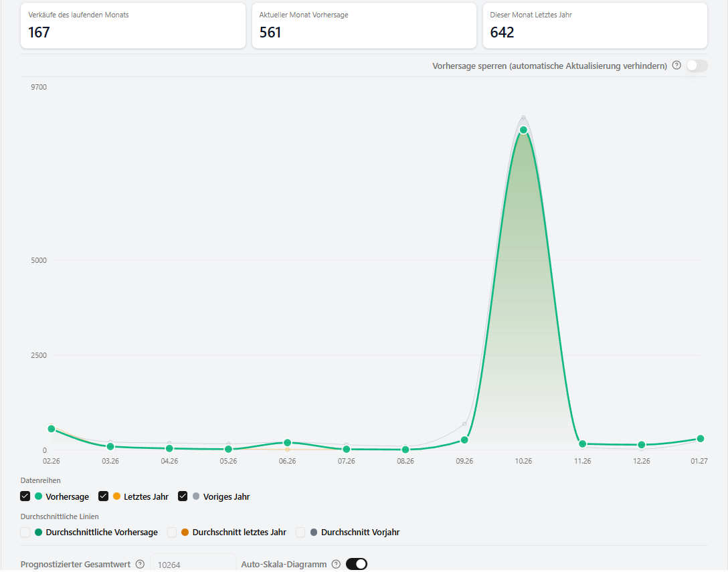Uncheck the Voriges Jahr checkbox
Screen dimensions: 728x572
pyautogui.click(x=183, y=496)
